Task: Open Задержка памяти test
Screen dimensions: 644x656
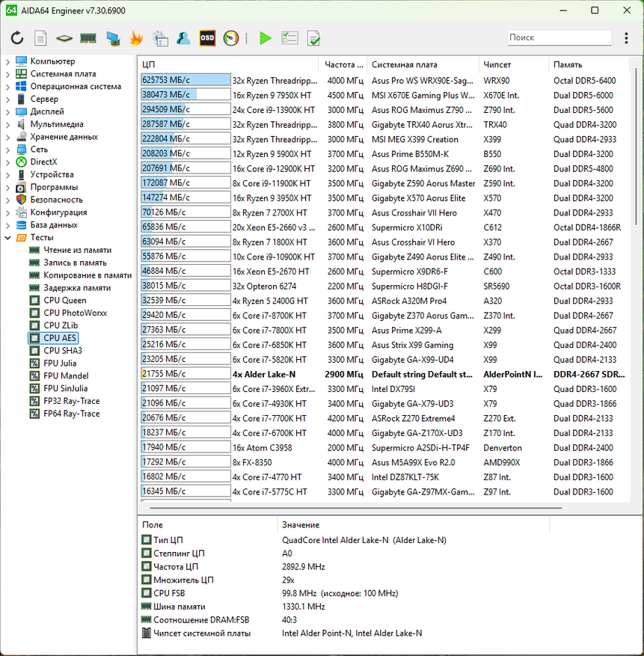Action: pos(77,287)
